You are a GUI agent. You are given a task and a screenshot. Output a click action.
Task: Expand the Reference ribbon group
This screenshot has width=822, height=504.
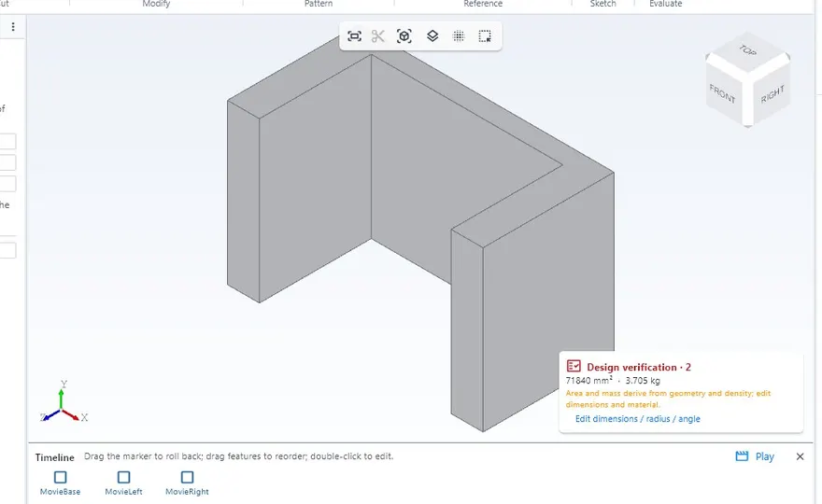pos(483,4)
